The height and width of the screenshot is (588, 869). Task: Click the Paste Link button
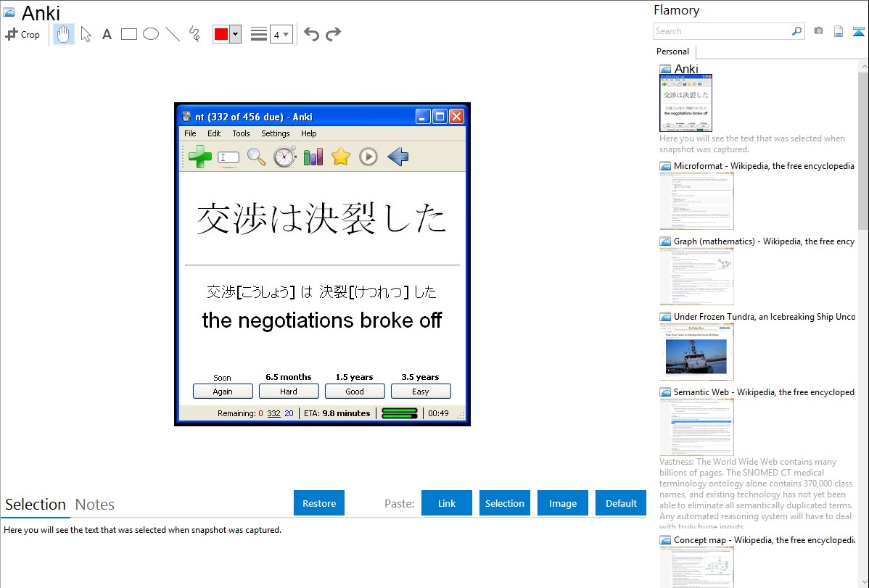click(x=447, y=503)
